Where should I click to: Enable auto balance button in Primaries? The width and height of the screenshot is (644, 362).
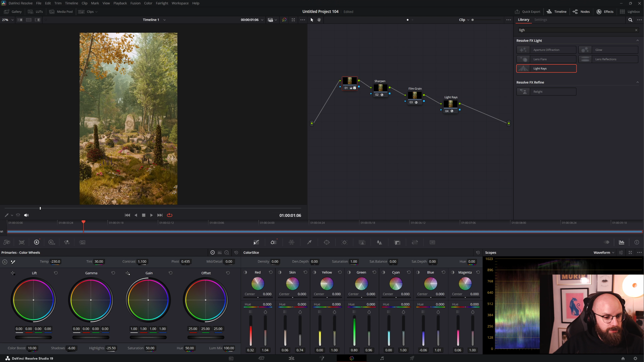click(x=5, y=262)
